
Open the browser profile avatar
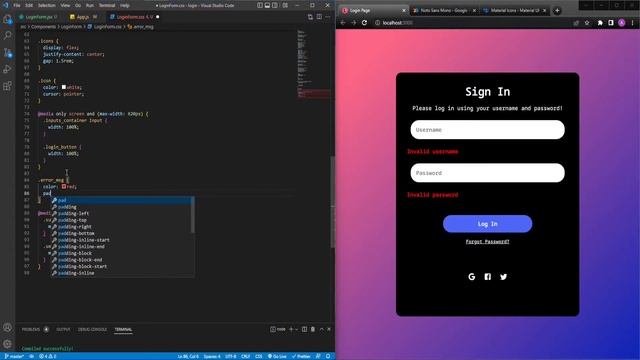pyautogui.click(x=622, y=23)
